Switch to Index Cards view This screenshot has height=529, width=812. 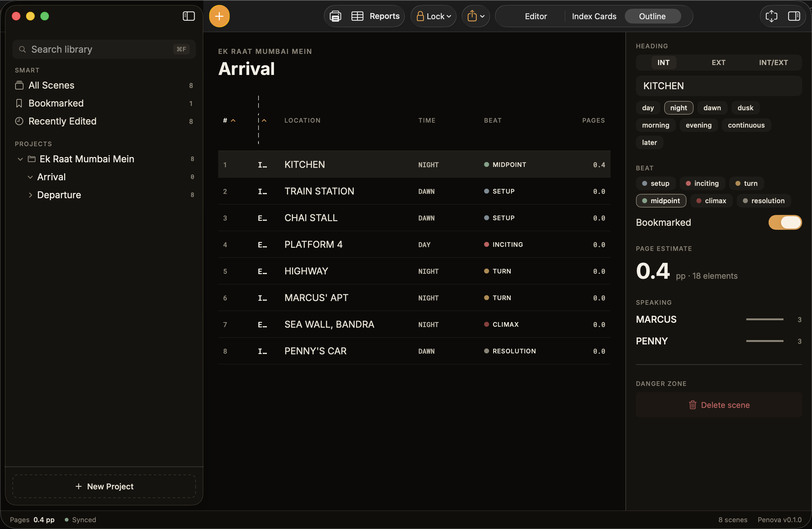click(594, 16)
